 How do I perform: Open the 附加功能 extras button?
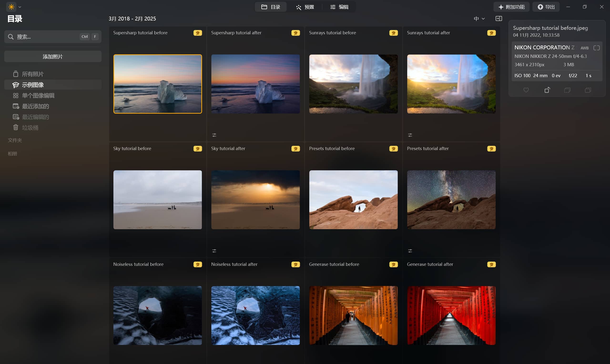click(x=511, y=7)
